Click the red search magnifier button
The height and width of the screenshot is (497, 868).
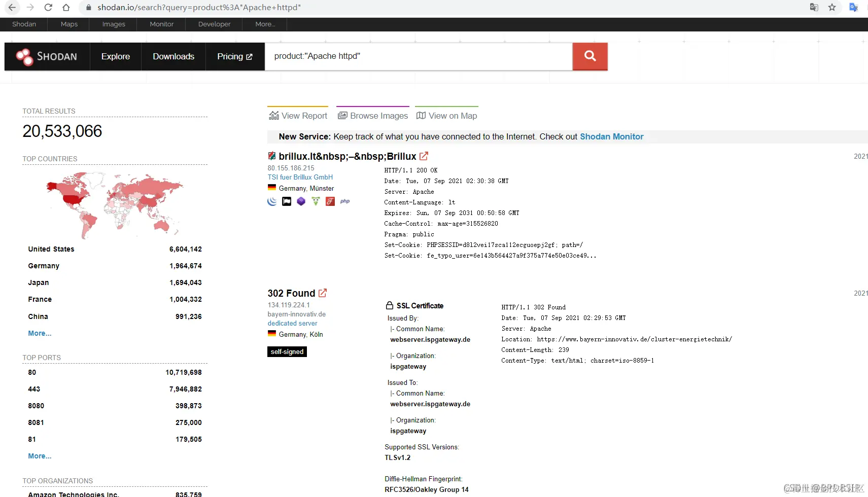click(590, 56)
